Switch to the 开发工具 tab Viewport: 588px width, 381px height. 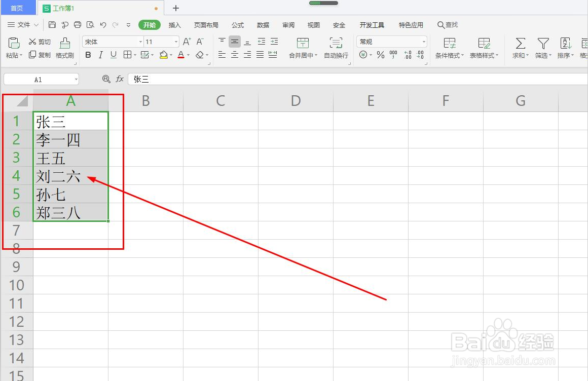(372, 25)
